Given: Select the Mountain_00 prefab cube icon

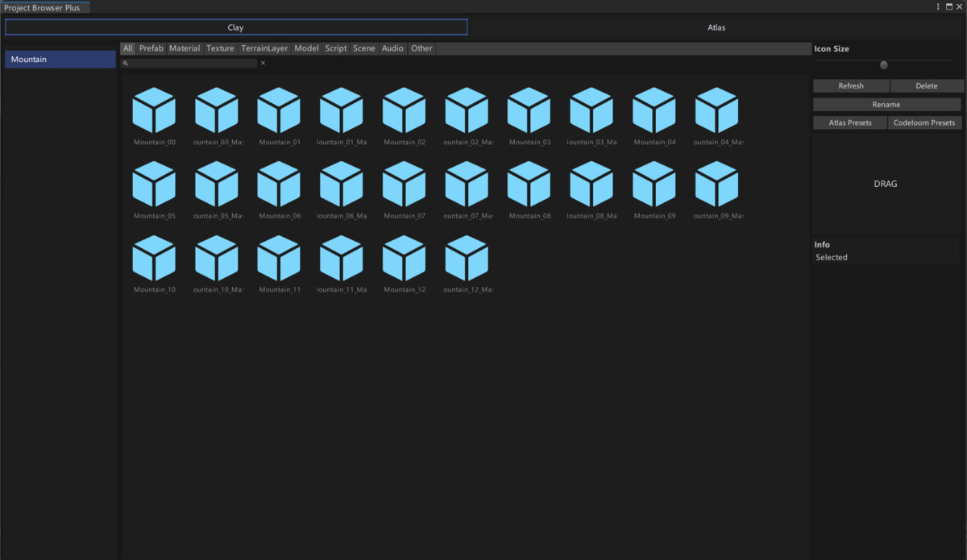Looking at the screenshot, I should pos(154,110).
